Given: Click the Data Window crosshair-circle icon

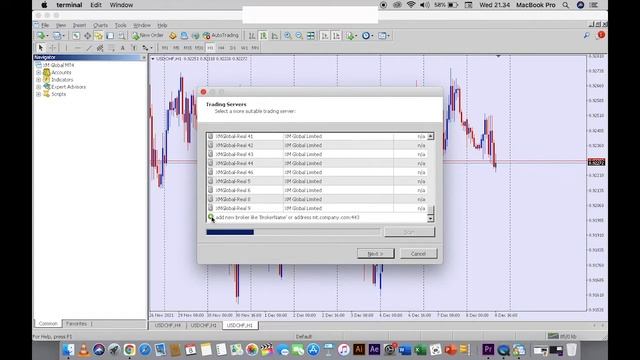Looking at the screenshot, I should [87, 36].
